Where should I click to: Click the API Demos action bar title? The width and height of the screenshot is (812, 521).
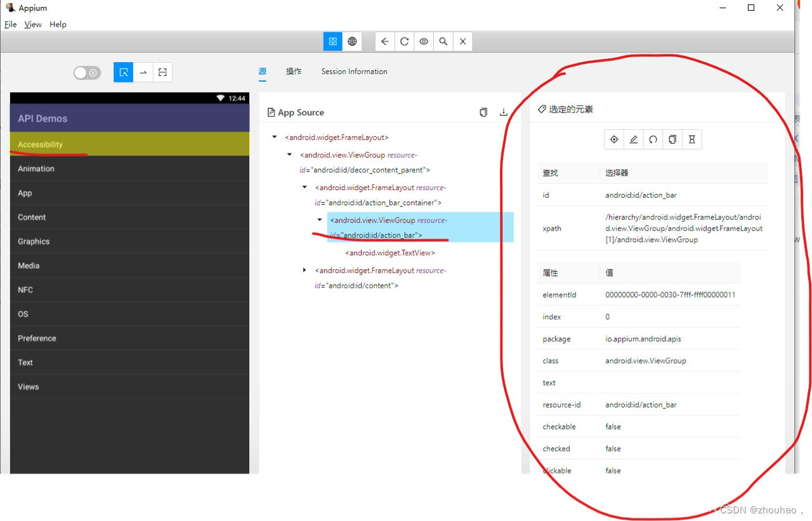43,119
